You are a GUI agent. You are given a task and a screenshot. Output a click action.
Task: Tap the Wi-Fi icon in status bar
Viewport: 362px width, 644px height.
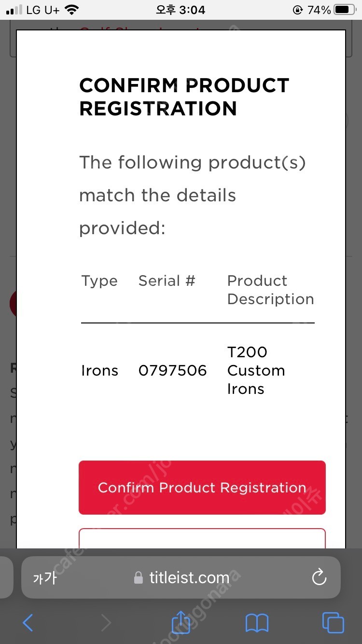tap(72, 10)
